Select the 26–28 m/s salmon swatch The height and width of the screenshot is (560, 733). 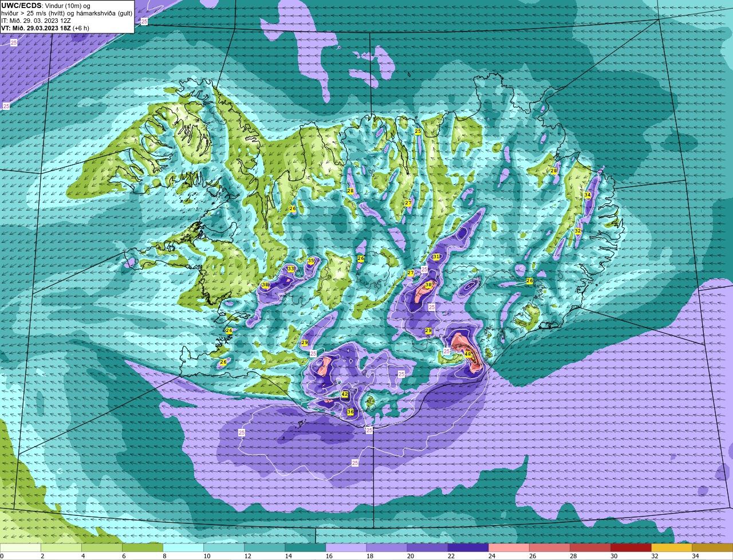[550, 548]
